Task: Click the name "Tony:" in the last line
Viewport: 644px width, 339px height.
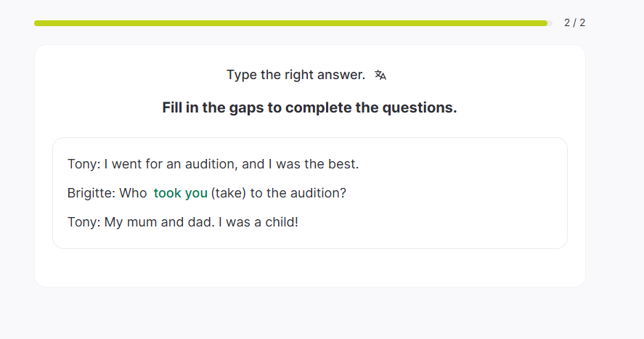Action: click(83, 222)
